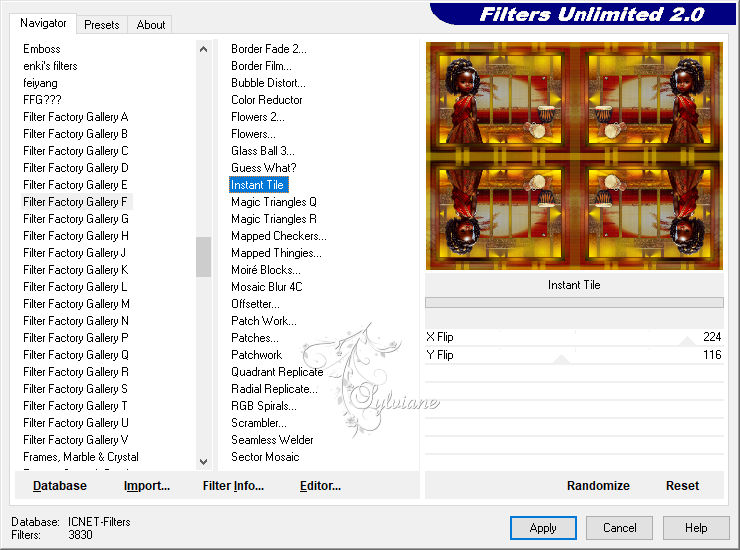
Task: Click the category list scroll up arrow
Action: [x=203, y=49]
